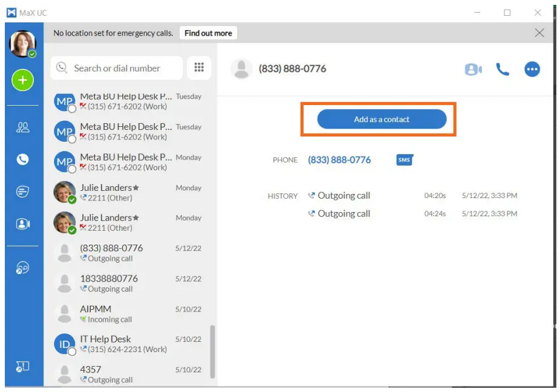Open the agent headset feature in the sidebar
This screenshot has height=392, width=560.
coord(23,268)
